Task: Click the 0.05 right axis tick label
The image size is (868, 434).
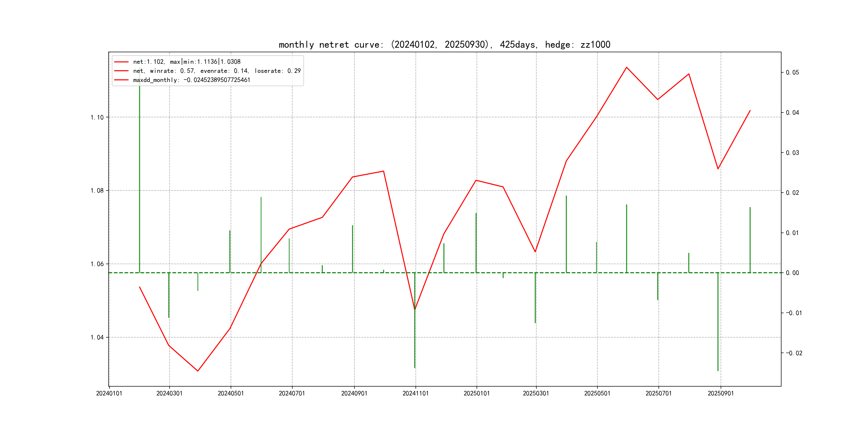Action: point(792,72)
